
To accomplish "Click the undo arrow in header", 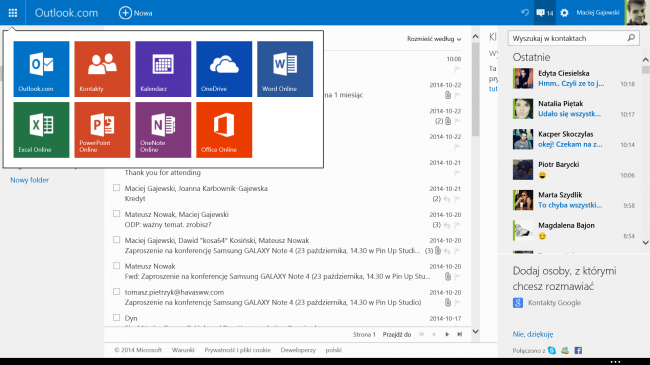I will pyautogui.click(x=525, y=13).
